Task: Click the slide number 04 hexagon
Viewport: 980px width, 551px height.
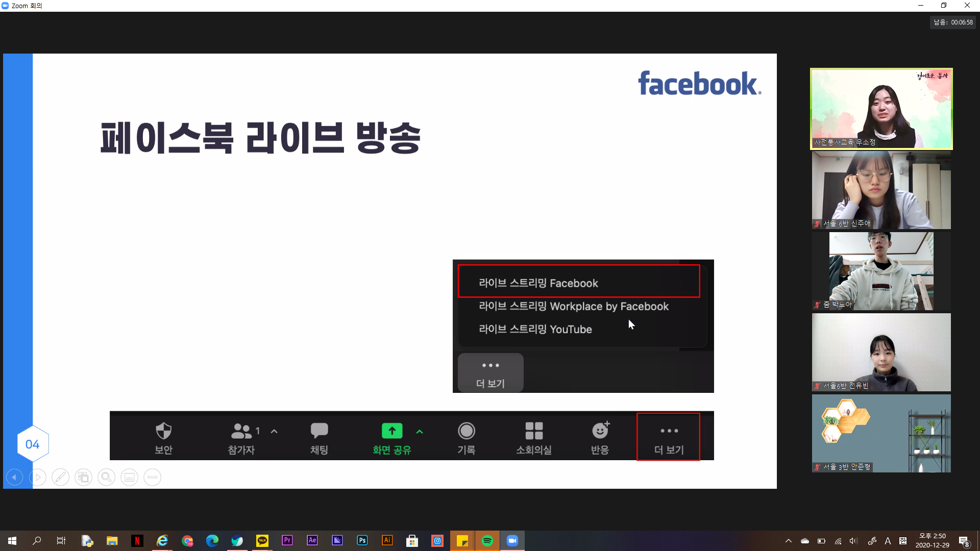Action: pyautogui.click(x=33, y=444)
